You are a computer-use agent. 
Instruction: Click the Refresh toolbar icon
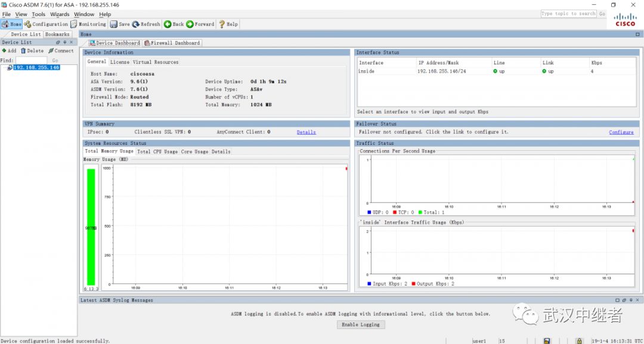[135, 24]
